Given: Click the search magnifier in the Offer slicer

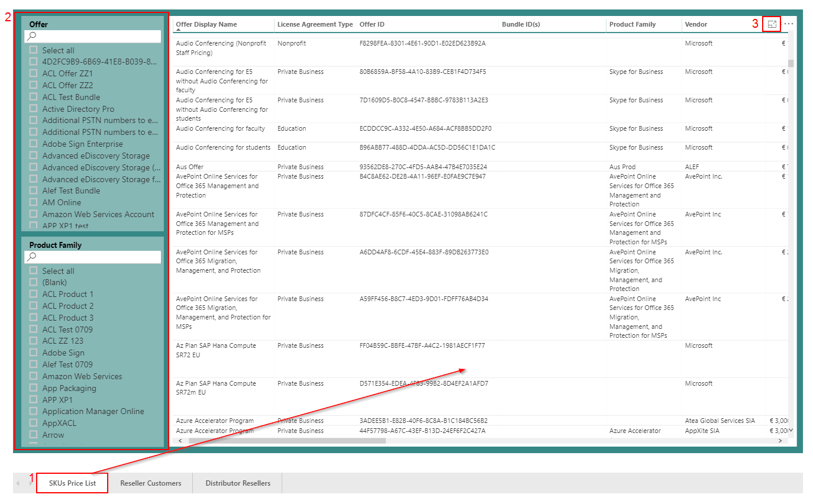Looking at the screenshot, I should (x=33, y=37).
